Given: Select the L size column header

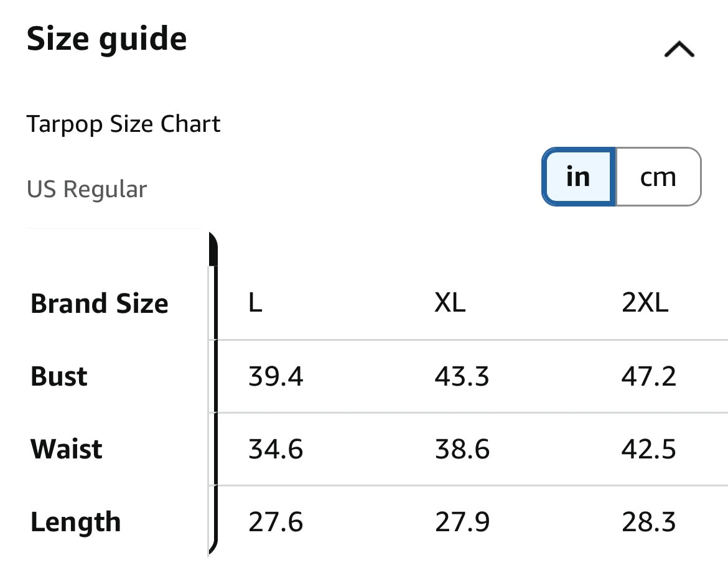Looking at the screenshot, I should click(x=255, y=303).
